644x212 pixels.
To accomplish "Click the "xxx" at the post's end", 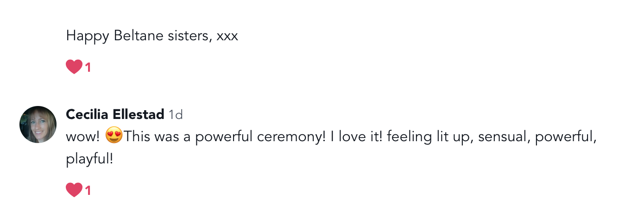I will pyautogui.click(x=227, y=36).
